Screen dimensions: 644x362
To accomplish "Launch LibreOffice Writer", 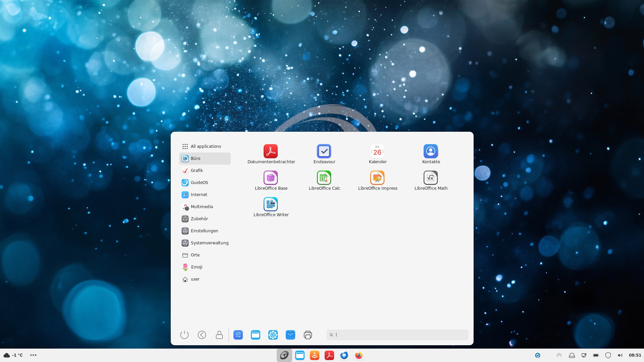I will pyautogui.click(x=271, y=204).
